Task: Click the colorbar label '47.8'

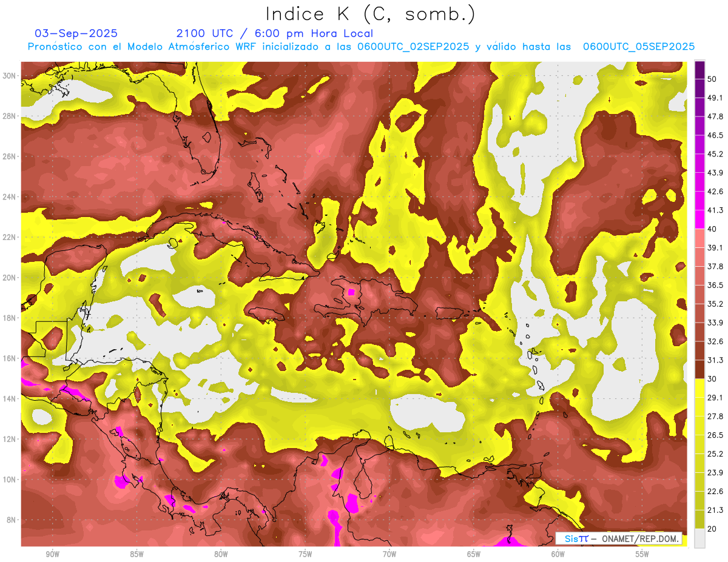Action: [x=715, y=116]
